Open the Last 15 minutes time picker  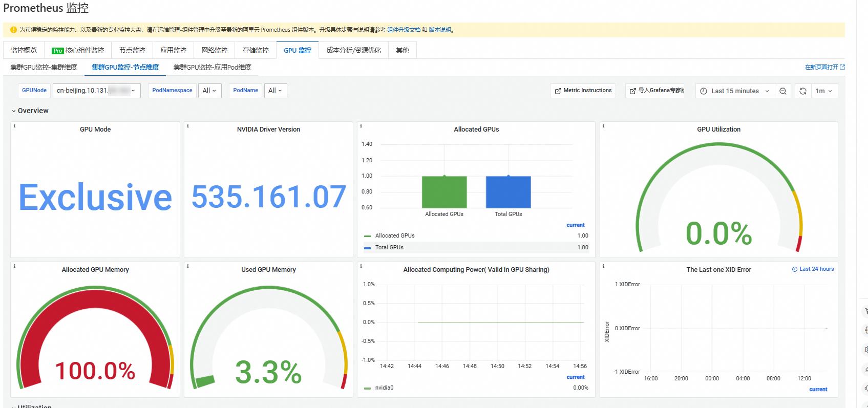tap(734, 91)
